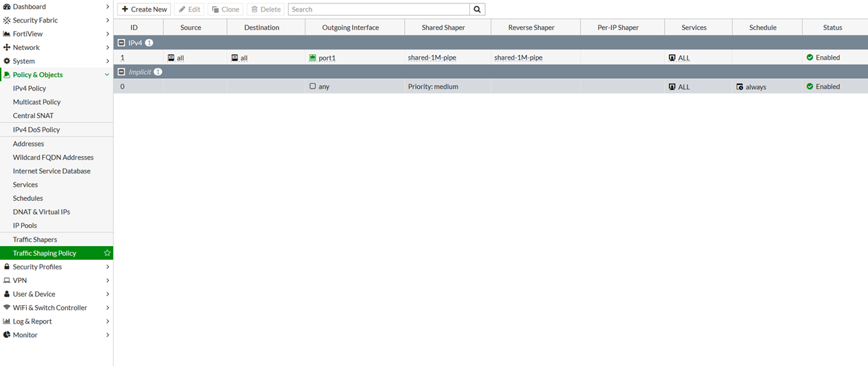The width and height of the screenshot is (868, 366).
Task: Click the port1 interface icon in row 1
Action: click(313, 58)
